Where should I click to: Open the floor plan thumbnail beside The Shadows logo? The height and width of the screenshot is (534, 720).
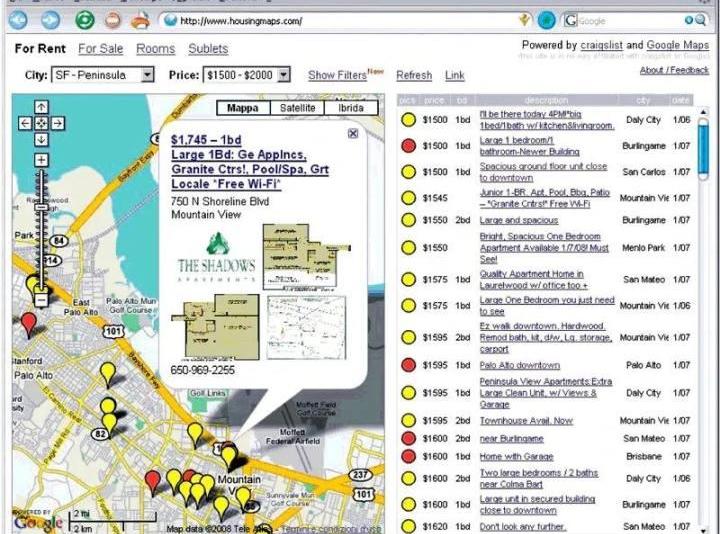tap(307, 257)
